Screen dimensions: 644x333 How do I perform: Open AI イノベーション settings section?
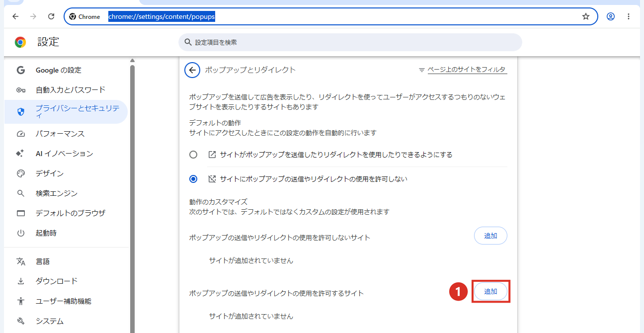point(66,154)
